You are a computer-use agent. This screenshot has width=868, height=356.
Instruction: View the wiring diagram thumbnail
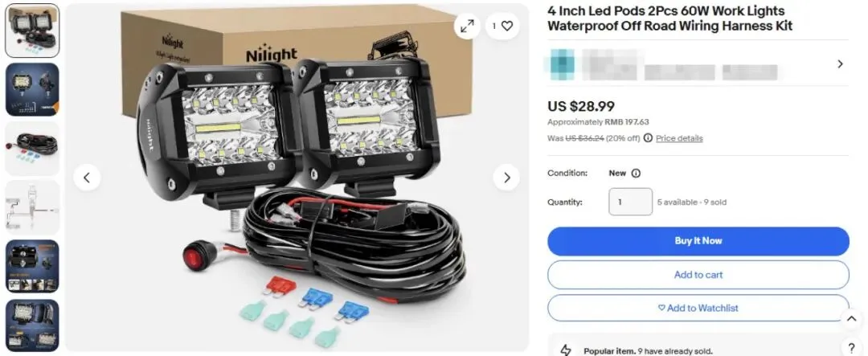[32, 207]
